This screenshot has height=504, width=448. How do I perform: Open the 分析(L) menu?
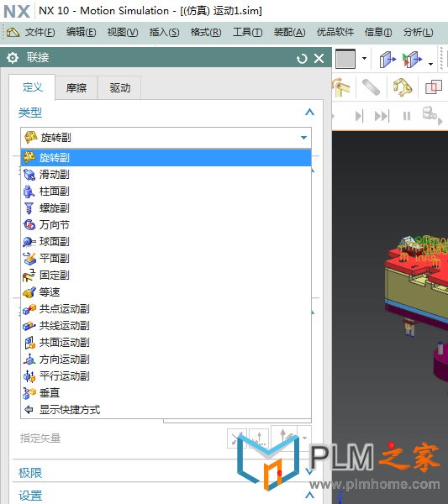coord(419,32)
